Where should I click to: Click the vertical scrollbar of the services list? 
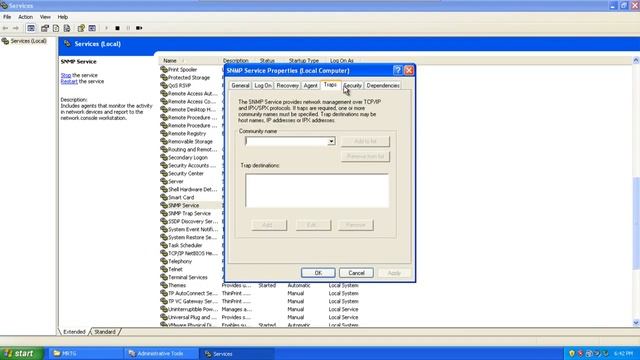tap(636, 223)
